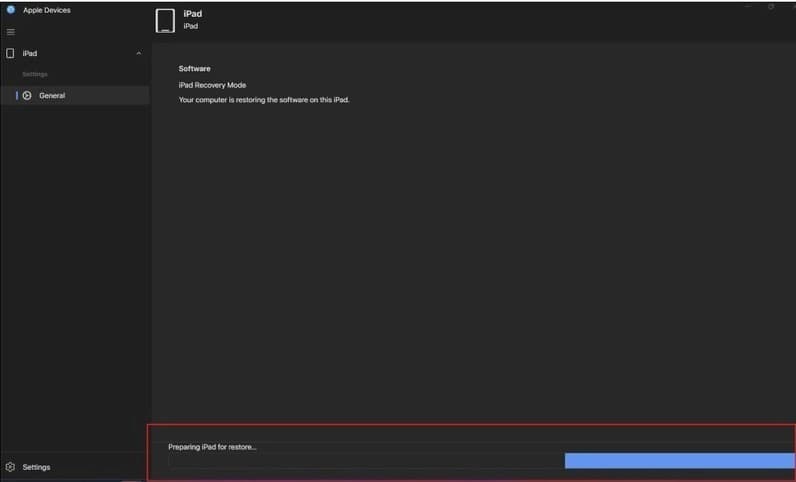Click the General circular icon
Screen dimensions: 796x482
tap(27, 95)
